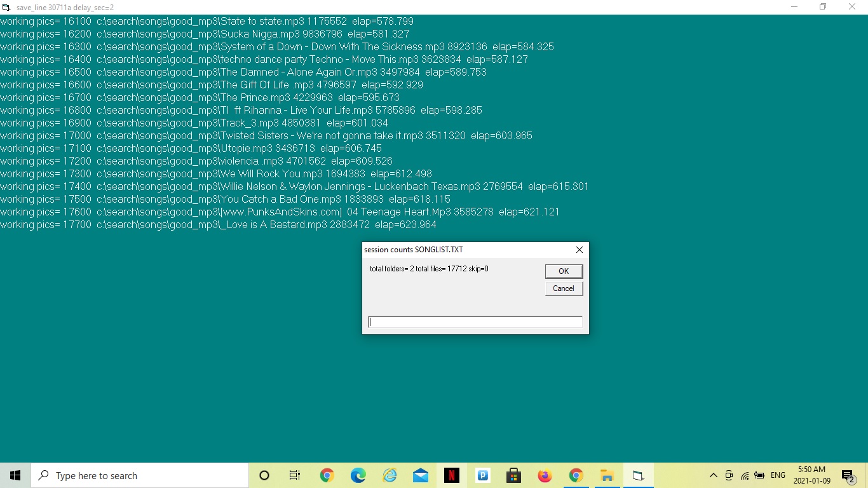Screen dimensions: 868x488
Task: Open the Mail app from taskbar
Action: click(420, 475)
